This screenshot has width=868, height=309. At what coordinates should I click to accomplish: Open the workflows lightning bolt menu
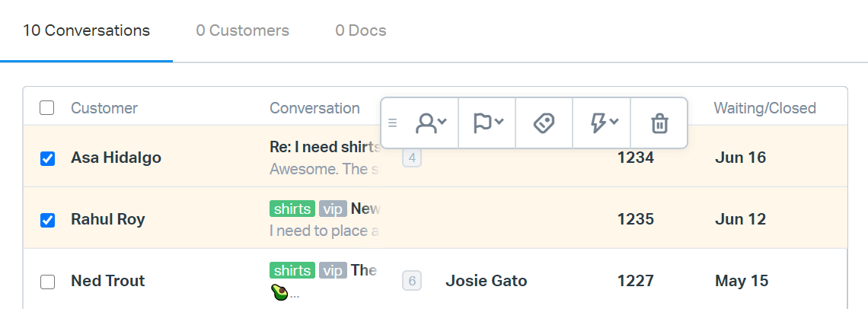click(x=602, y=123)
